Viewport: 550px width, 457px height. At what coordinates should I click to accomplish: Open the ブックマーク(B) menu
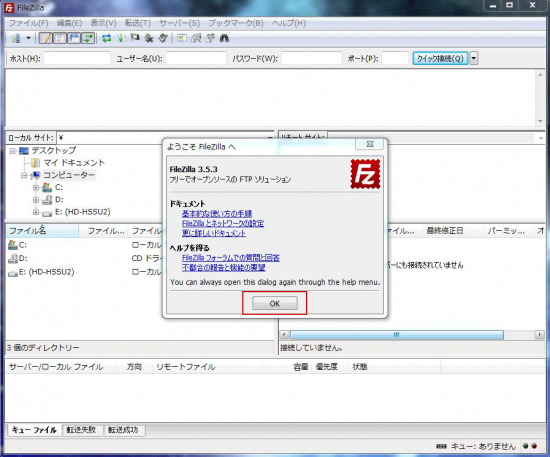pyautogui.click(x=236, y=23)
